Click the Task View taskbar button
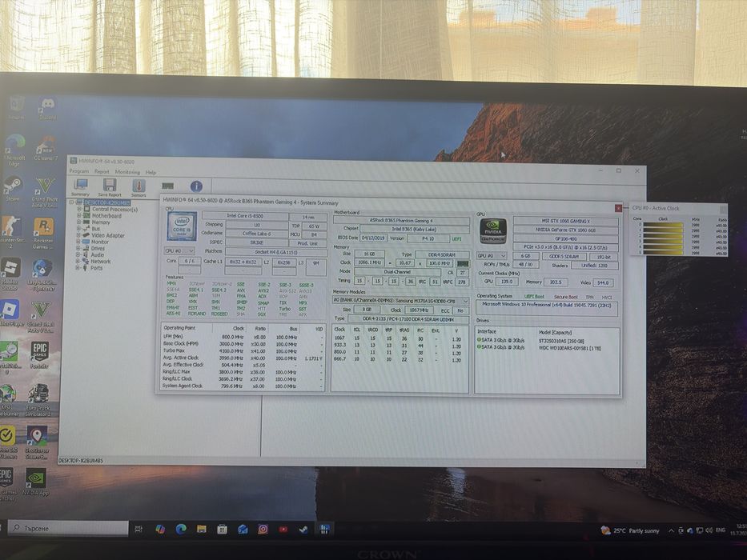This screenshot has height=560, width=747. coord(139,529)
